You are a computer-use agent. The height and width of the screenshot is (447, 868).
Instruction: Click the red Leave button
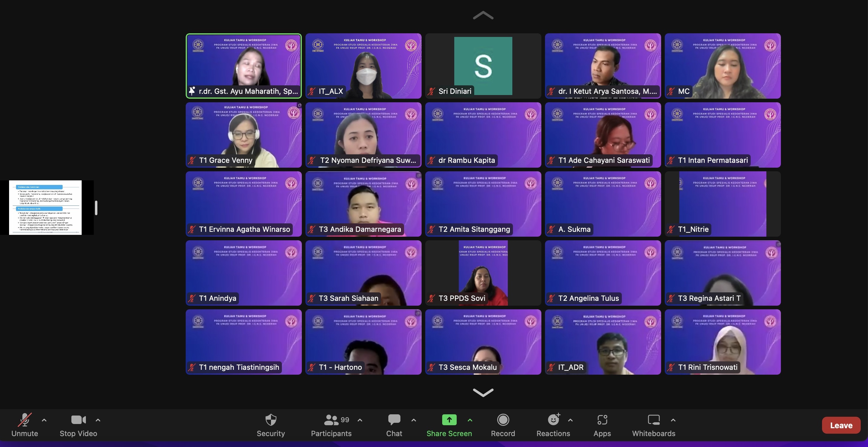tap(841, 426)
